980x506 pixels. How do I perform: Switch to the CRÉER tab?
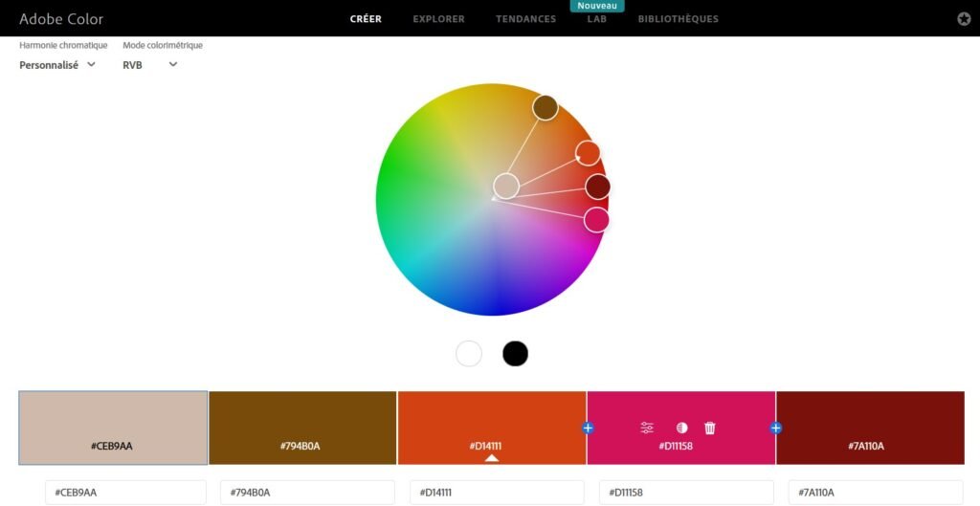coord(366,19)
